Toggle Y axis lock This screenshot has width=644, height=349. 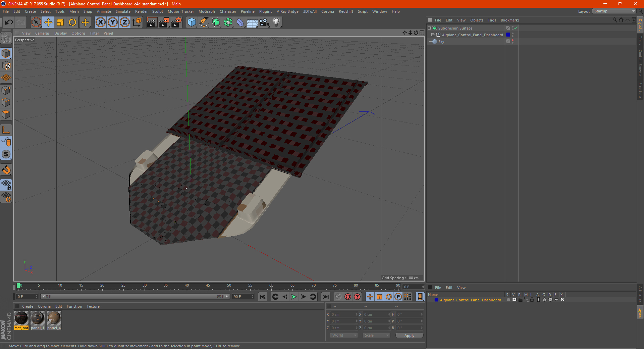pyautogui.click(x=113, y=22)
